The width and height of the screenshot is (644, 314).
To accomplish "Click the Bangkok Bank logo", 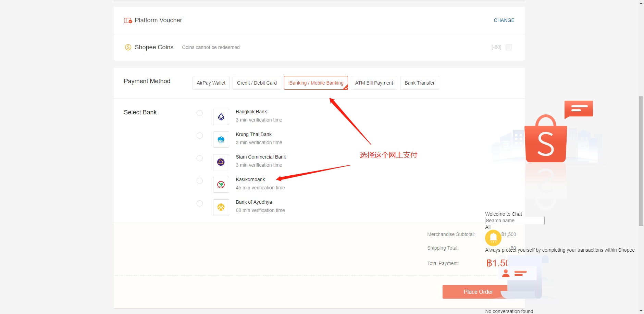I will tap(221, 117).
